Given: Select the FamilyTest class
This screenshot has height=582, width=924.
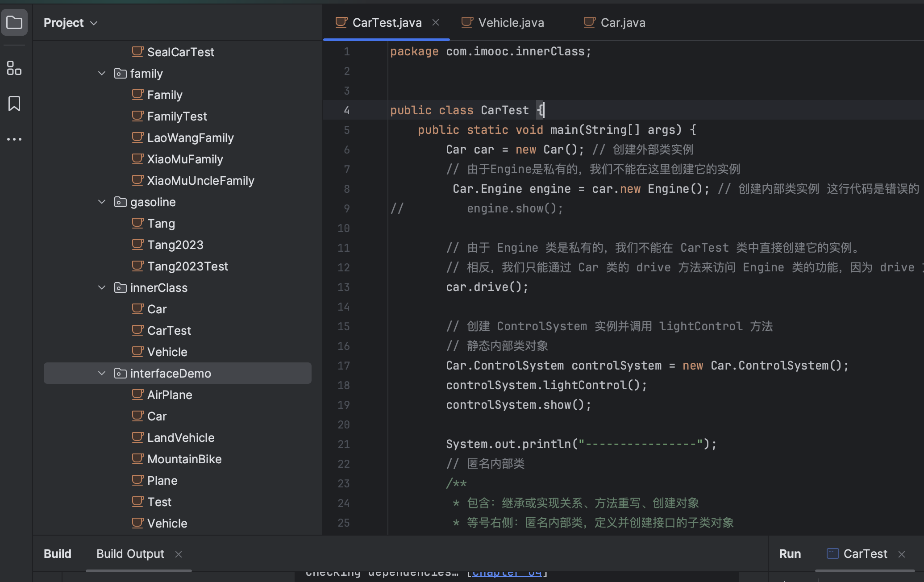Looking at the screenshot, I should 177,116.
